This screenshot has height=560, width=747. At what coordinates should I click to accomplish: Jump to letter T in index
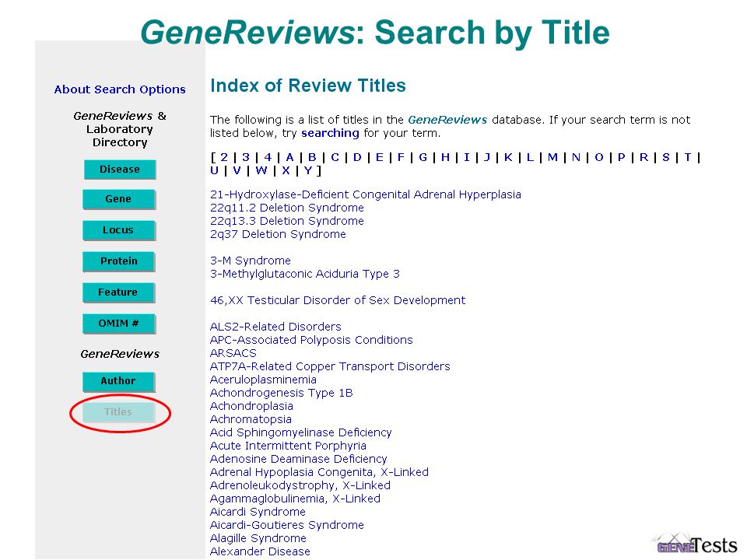(x=687, y=157)
